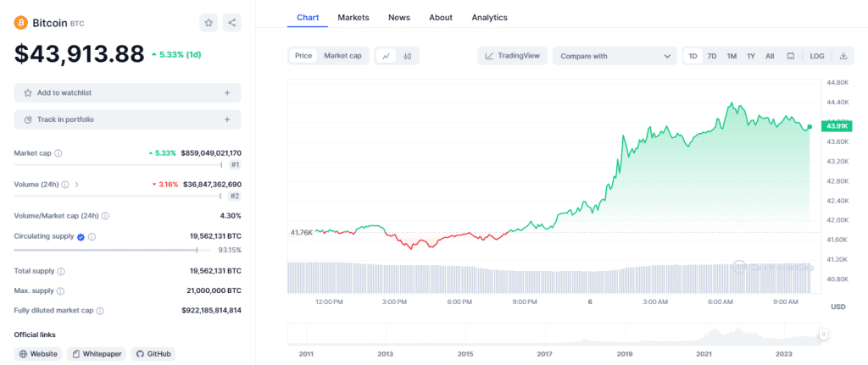
Task: Click the pause handle on range selector
Action: (824, 334)
